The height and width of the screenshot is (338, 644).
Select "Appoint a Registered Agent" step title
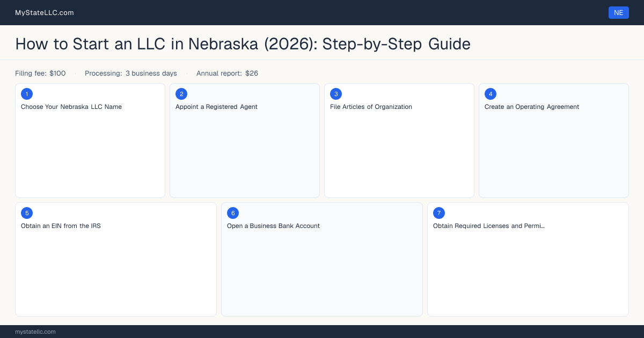click(x=216, y=107)
